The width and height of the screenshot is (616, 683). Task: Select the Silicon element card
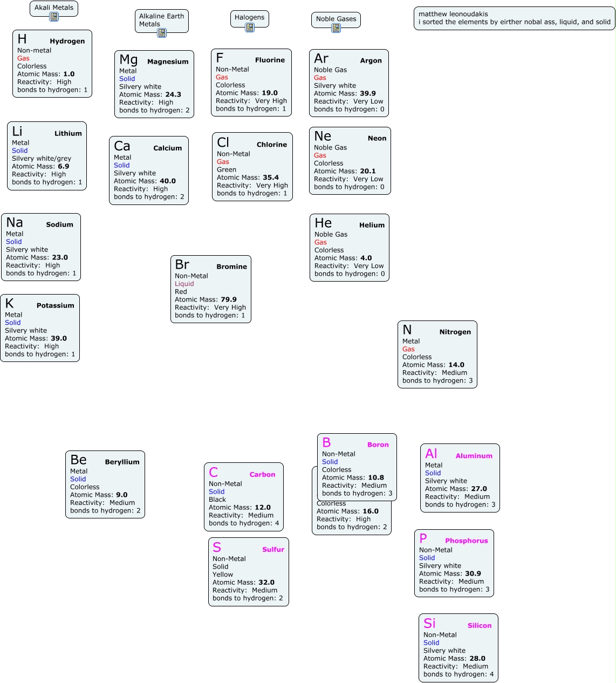click(458, 648)
